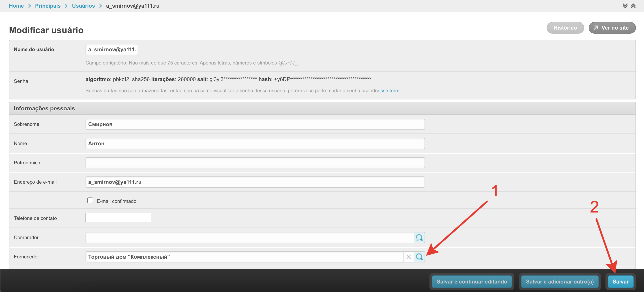The width and height of the screenshot is (644, 292).
Task: Expand all sections with double down chevron
Action: pos(625,6)
